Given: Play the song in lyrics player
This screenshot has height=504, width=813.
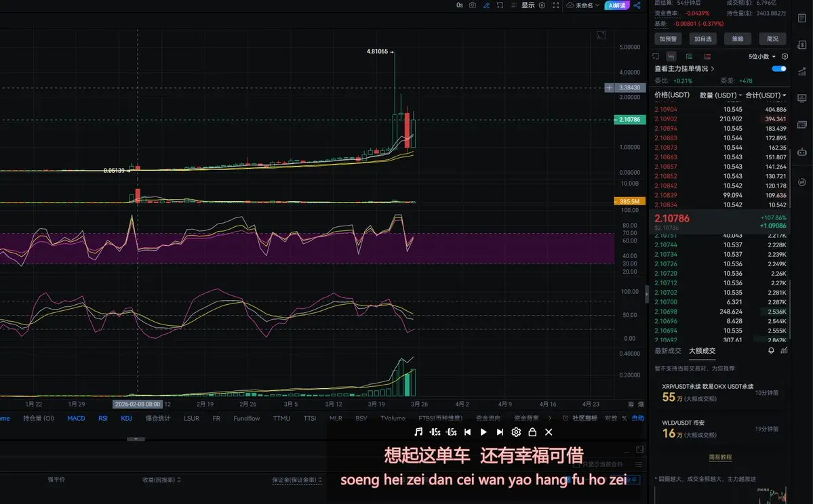Looking at the screenshot, I should click(483, 432).
